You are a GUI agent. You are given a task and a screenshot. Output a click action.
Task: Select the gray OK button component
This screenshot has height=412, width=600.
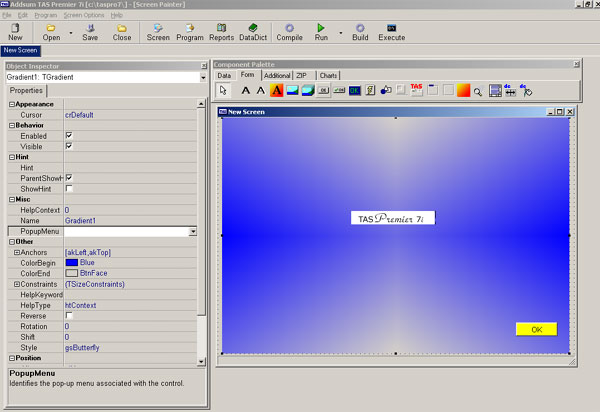(323, 90)
